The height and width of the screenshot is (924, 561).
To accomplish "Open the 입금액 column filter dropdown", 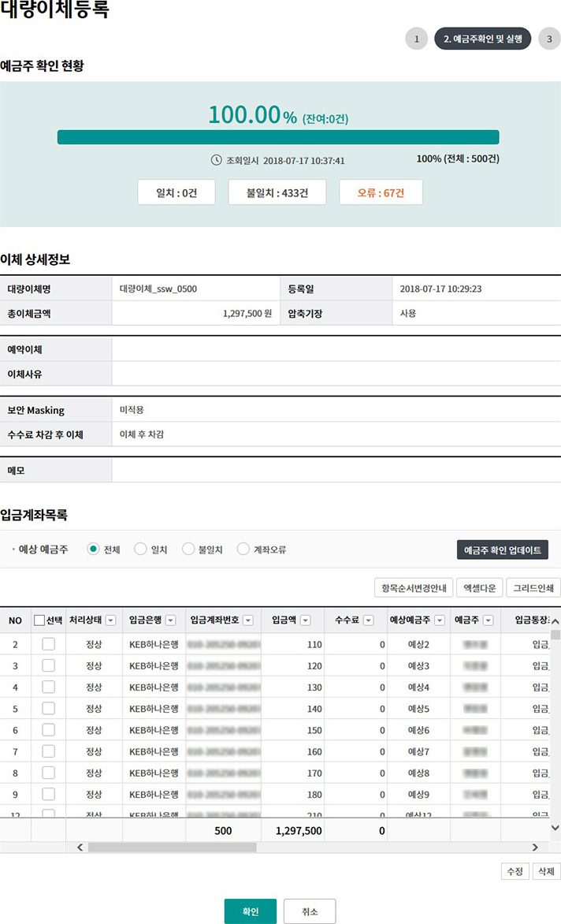I will [x=305, y=620].
